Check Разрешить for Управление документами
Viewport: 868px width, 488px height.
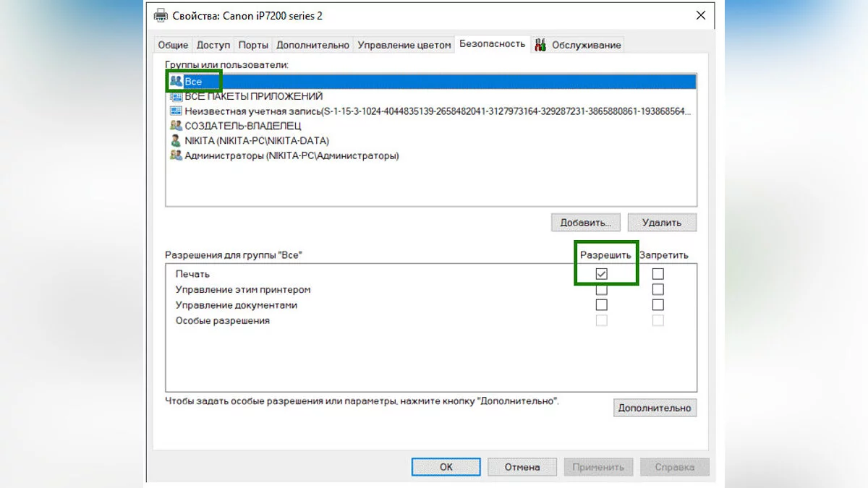(601, 305)
